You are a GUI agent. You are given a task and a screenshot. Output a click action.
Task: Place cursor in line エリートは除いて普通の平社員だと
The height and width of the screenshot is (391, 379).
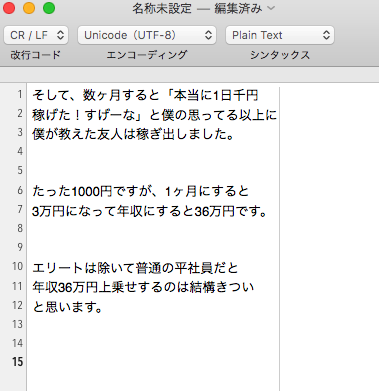[135, 268]
